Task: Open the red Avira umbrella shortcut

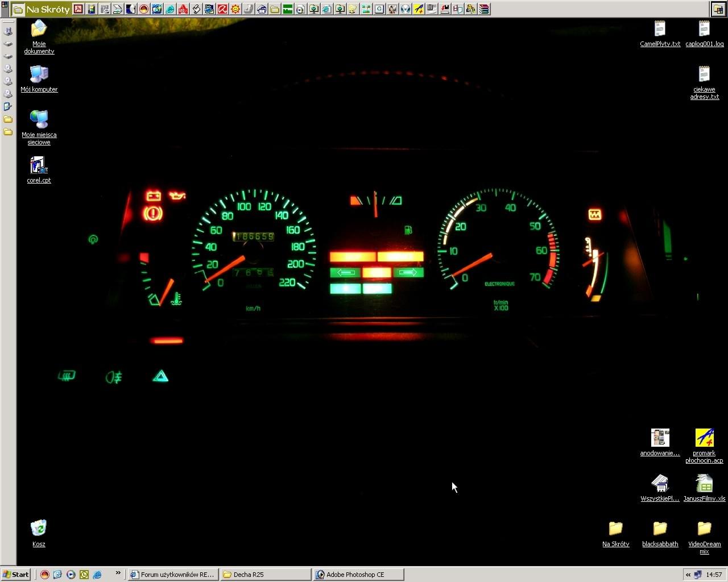Action: point(222,9)
